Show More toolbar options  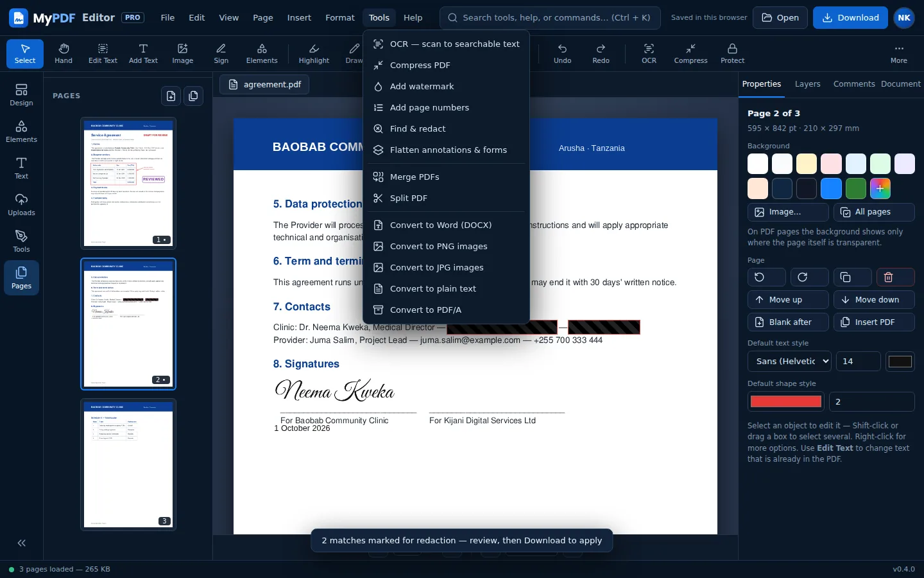click(899, 53)
